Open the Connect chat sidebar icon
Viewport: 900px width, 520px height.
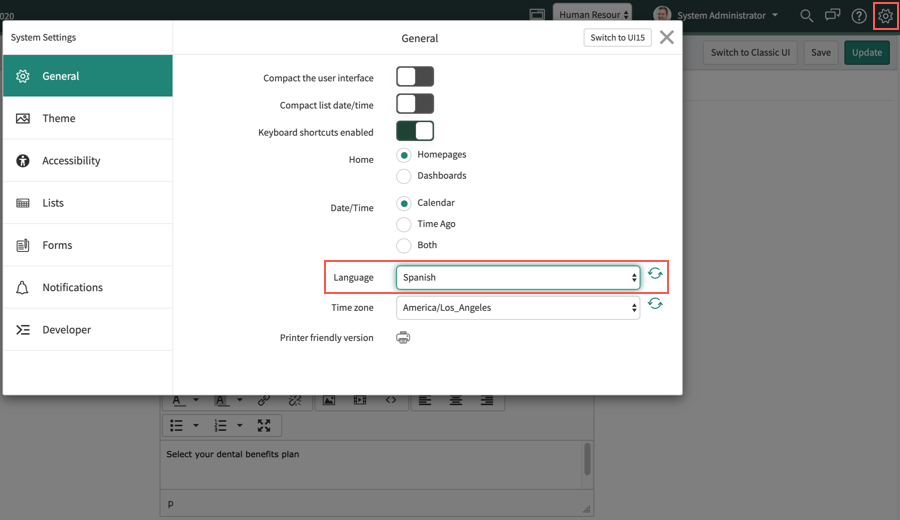pyautogui.click(x=832, y=15)
